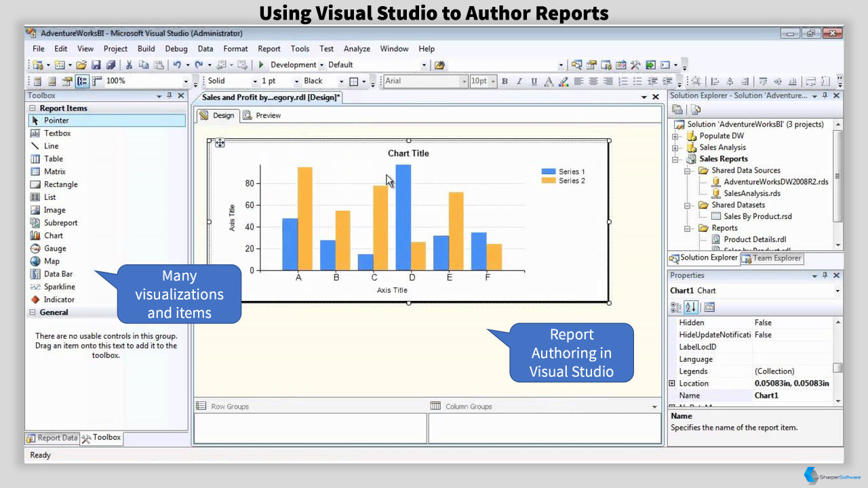Open the Black border color dropdown
Viewport: 868px width, 488px height.
[341, 81]
